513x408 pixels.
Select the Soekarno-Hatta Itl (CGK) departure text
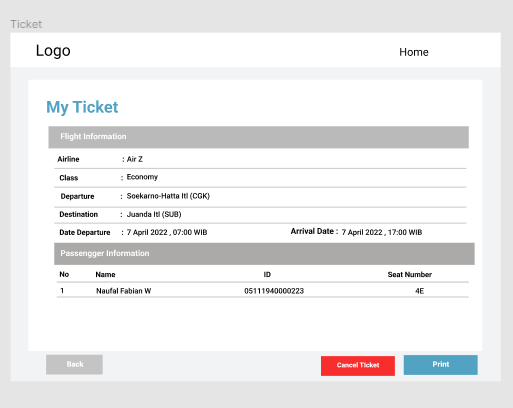168,196
